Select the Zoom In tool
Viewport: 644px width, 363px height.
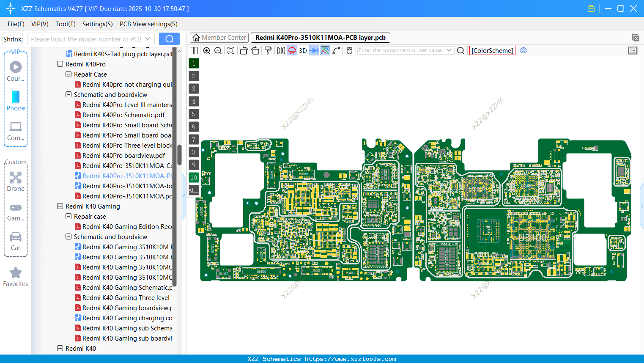tap(207, 50)
